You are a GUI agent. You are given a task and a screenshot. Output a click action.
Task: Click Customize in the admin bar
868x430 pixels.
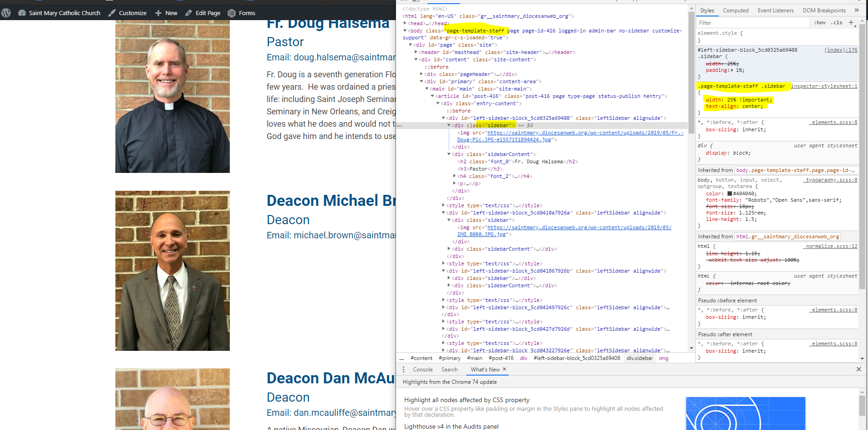click(x=132, y=13)
